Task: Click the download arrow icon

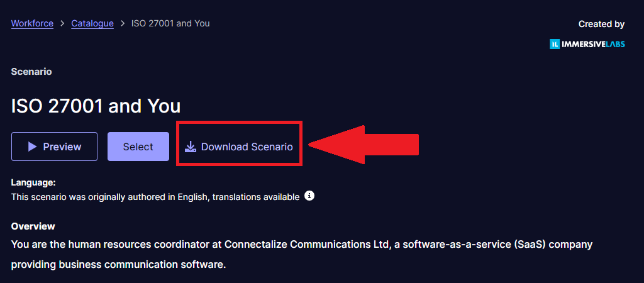Action: point(191,147)
